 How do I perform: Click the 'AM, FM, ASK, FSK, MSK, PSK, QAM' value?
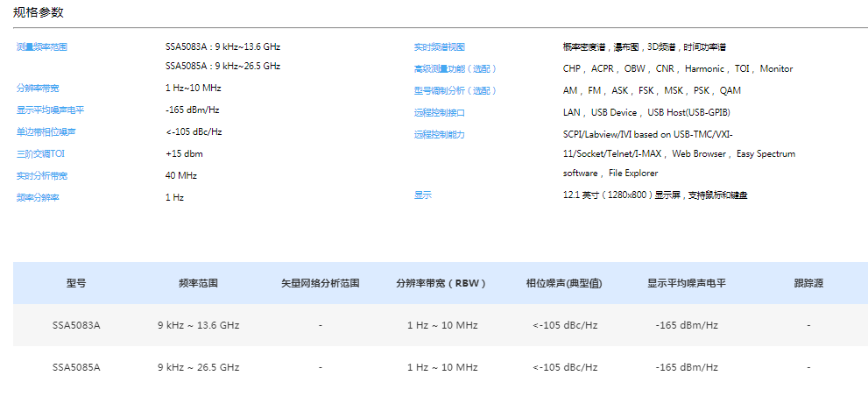(x=652, y=90)
